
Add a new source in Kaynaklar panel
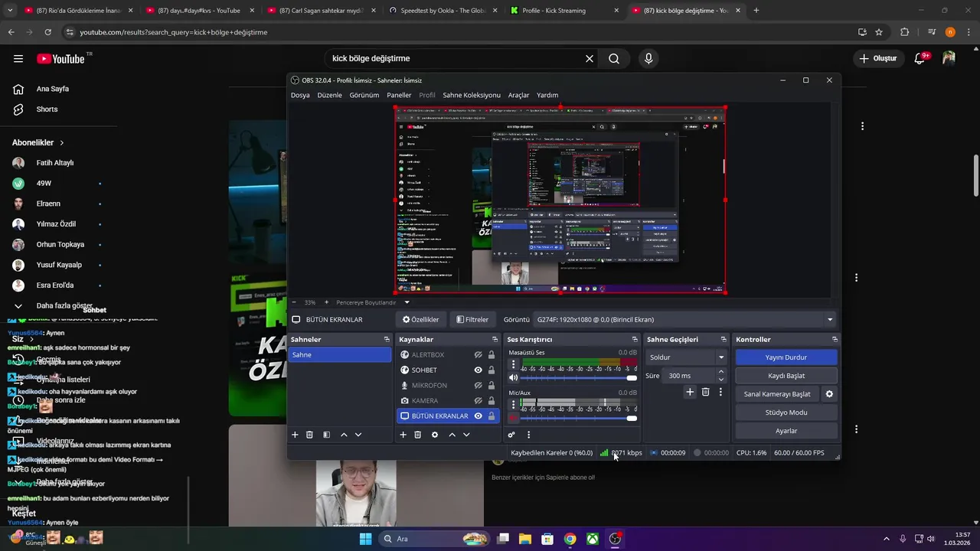tap(403, 435)
